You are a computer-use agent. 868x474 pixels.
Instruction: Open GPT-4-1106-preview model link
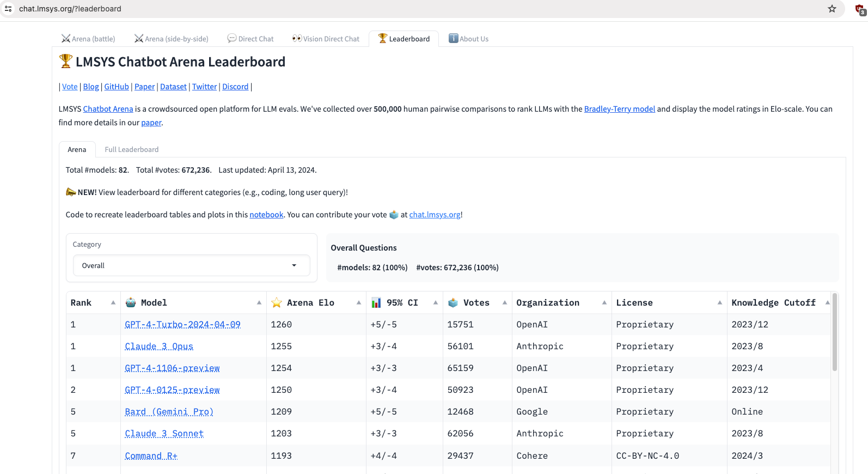click(172, 368)
